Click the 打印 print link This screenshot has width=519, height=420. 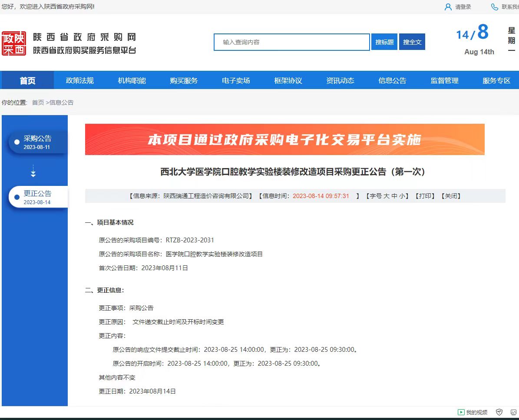pyautogui.click(x=425, y=196)
